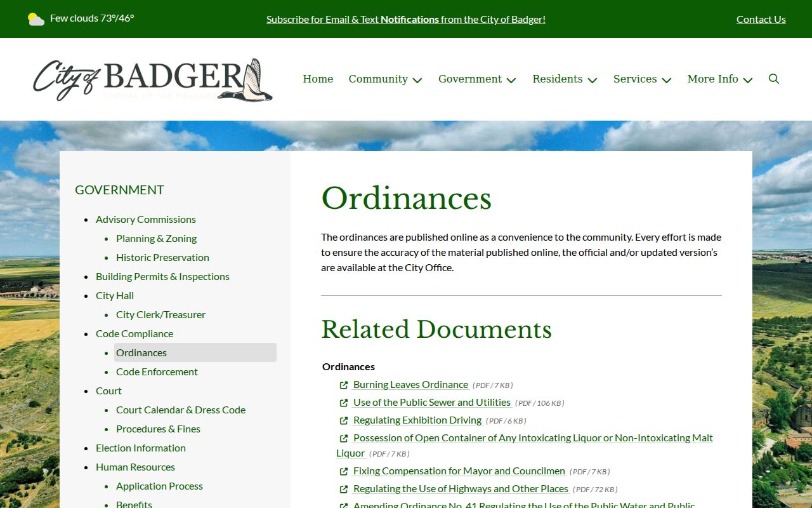Open Use of the Public Sewer and Utilities PDF

coord(432,403)
